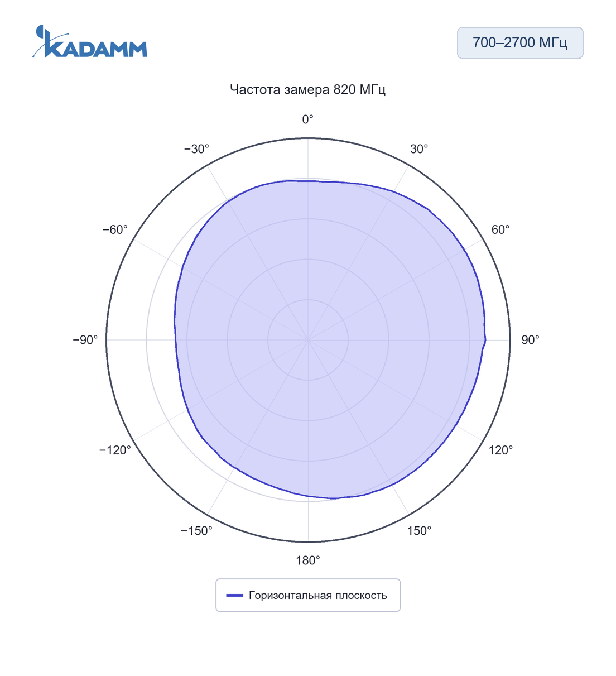Click the 120° angle label
The height and width of the screenshot is (676, 616).
[x=501, y=450]
